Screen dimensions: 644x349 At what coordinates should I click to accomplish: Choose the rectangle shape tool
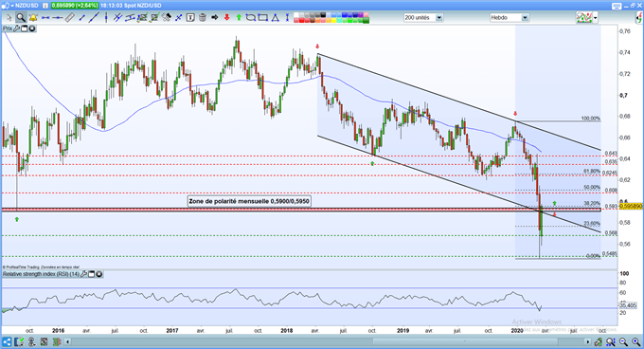262,18
